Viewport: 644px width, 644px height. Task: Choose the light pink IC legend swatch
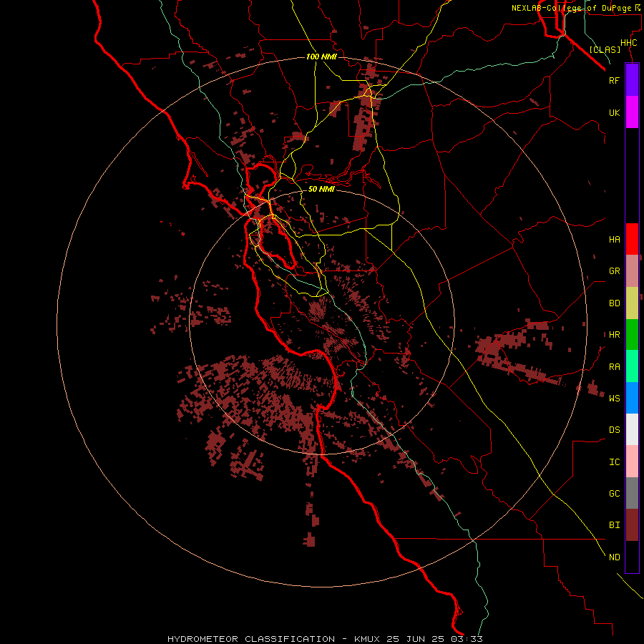click(632, 462)
